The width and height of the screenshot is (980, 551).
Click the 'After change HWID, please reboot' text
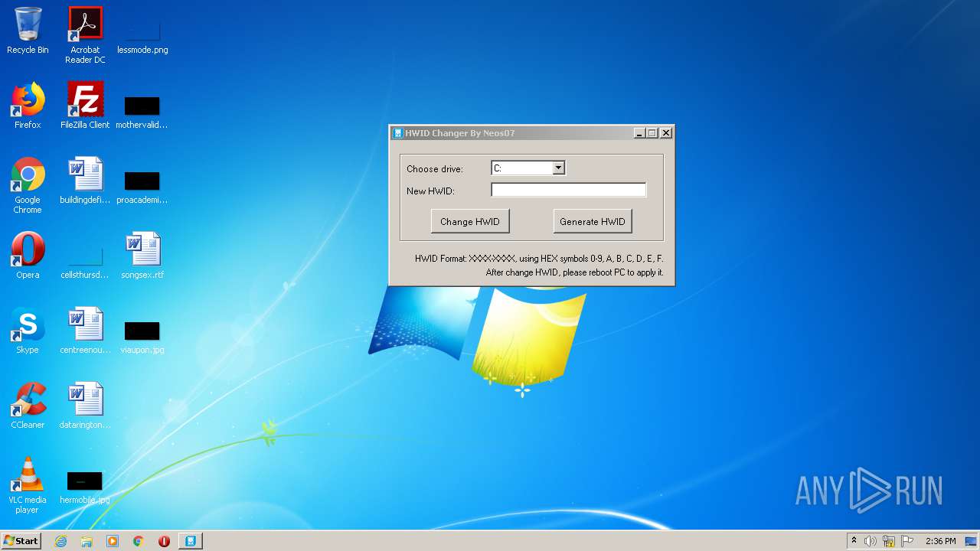coord(574,272)
